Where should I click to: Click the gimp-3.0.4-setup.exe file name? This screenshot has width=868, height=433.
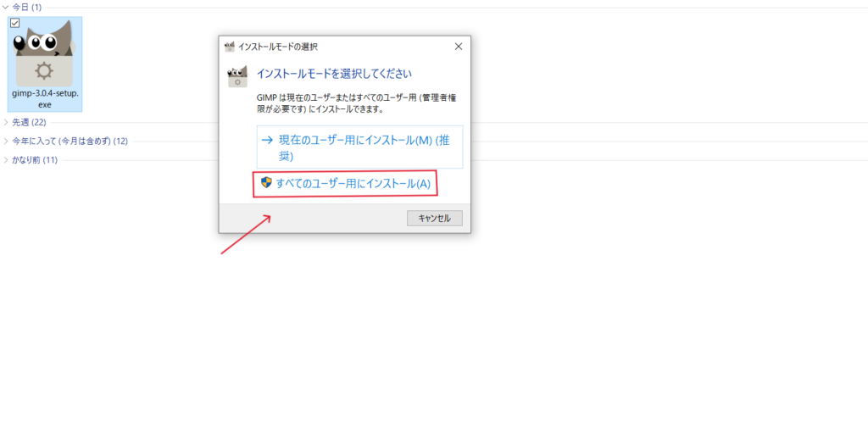(44, 98)
